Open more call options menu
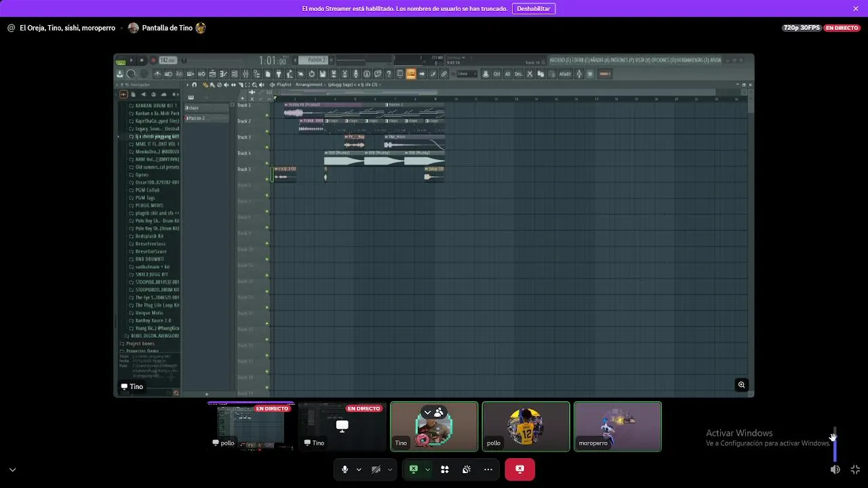Screen dimensions: 868x488 click(x=488, y=469)
